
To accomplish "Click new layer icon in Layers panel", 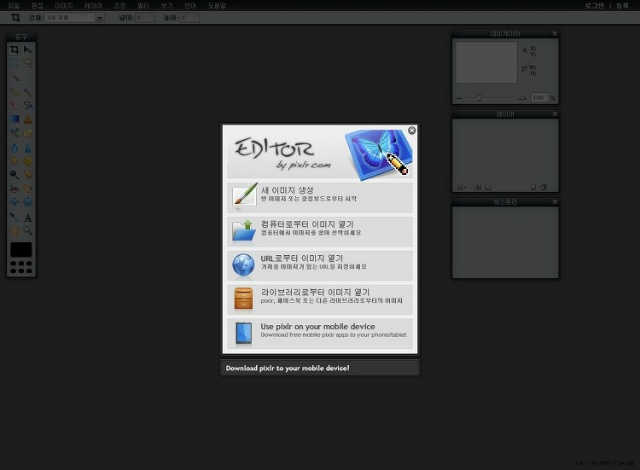I will (533, 187).
